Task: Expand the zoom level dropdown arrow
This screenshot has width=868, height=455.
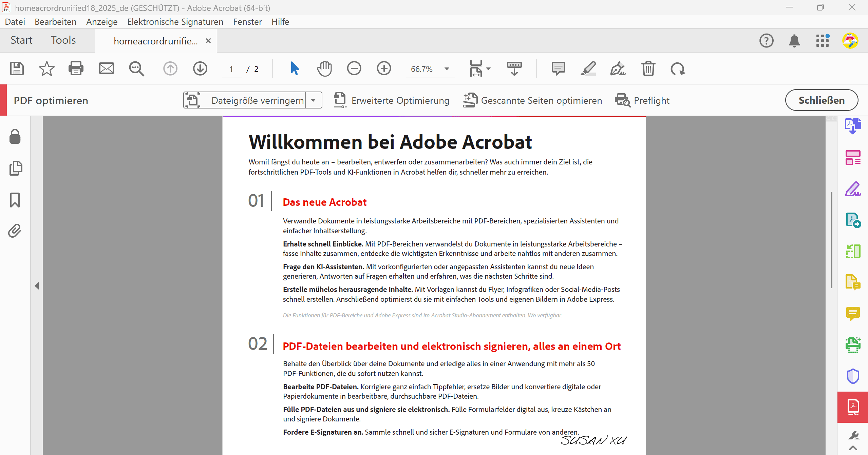Action: (x=447, y=69)
